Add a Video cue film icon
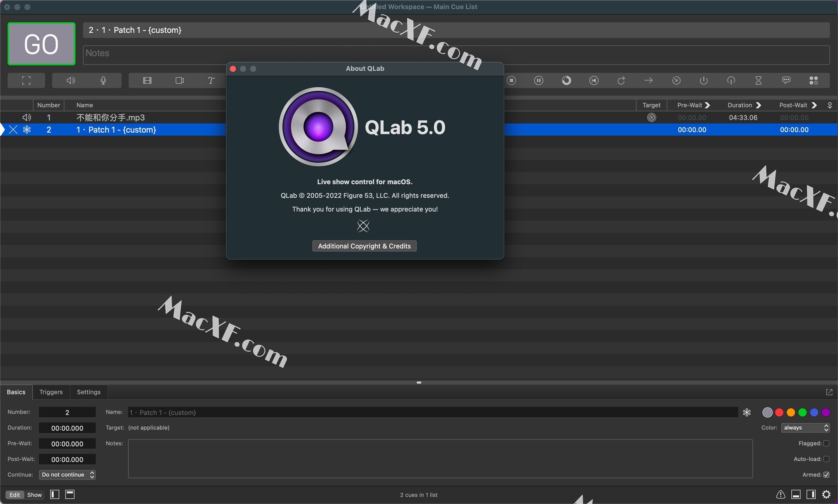This screenshot has height=504, width=838. pyautogui.click(x=147, y=80)
